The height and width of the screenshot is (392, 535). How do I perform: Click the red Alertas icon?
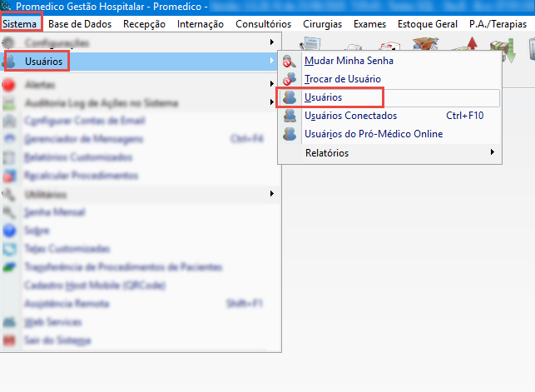[10, 85]
